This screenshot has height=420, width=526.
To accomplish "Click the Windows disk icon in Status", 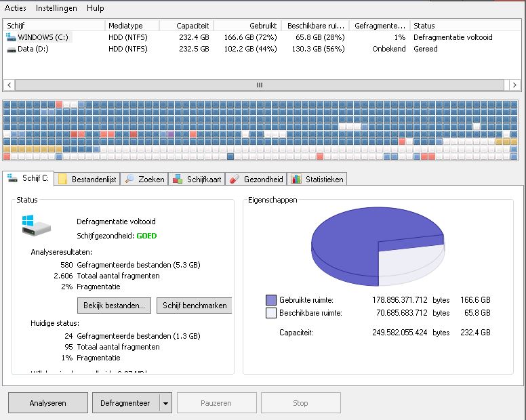I will pos(36,226).
